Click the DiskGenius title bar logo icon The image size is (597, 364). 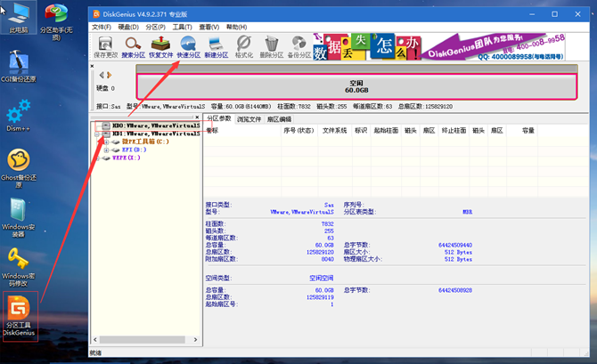(x=96, y=14)
